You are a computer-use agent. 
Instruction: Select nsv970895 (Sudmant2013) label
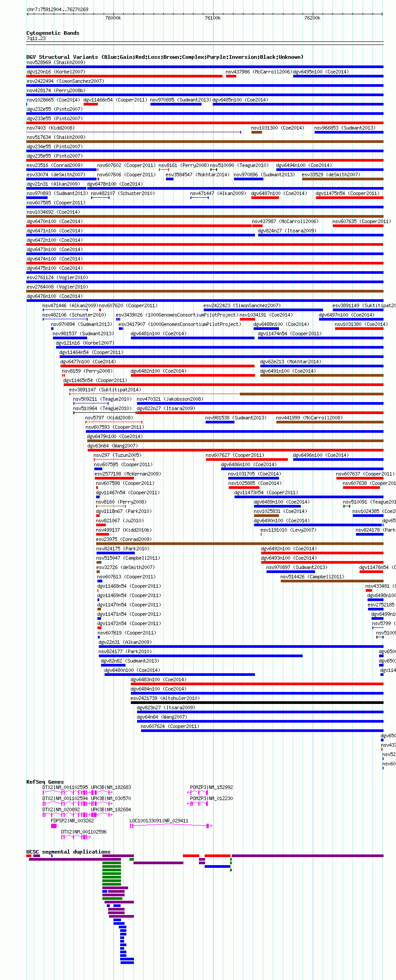181,100
